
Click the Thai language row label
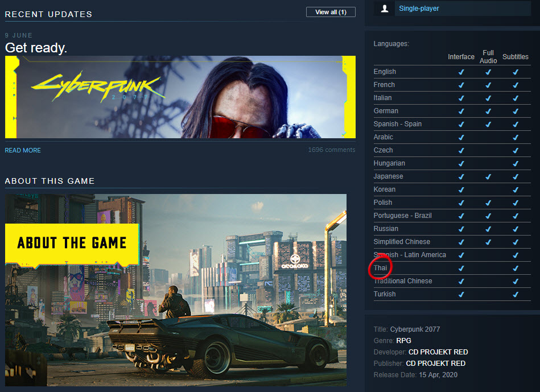pos(380,268)
